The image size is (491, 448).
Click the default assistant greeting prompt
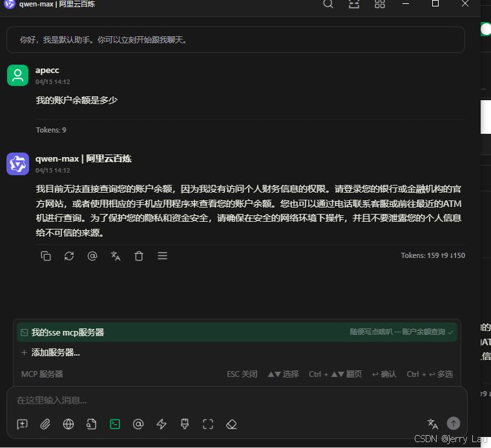(x=236, y=40)
